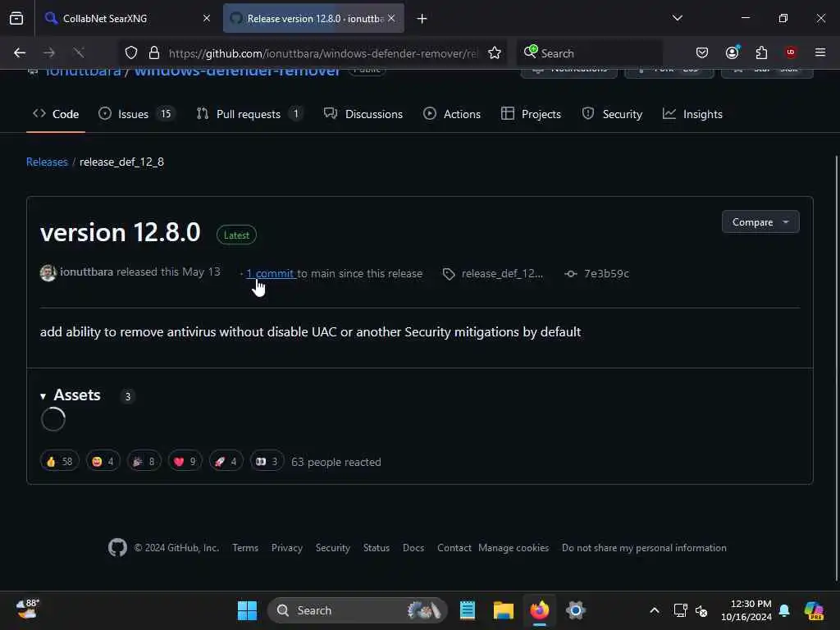React with heart emoji
840x630 pixels.
[185, 461]
